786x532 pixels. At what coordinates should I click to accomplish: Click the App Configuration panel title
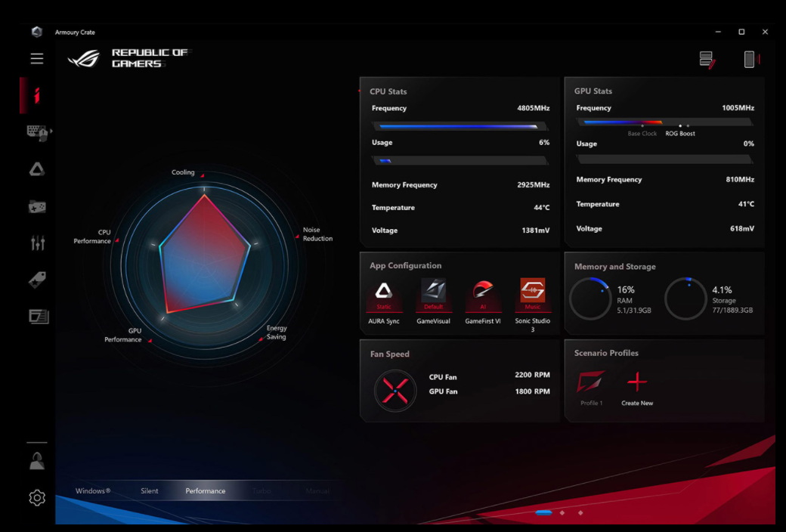click(x=406, y=266)
